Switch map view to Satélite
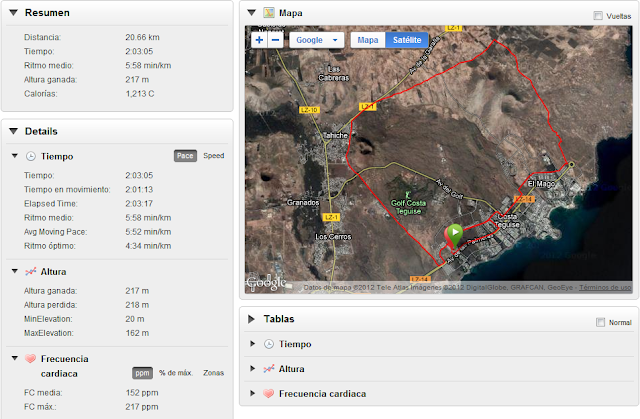The width and height of the screenshot is (640, 419). tap(407, 40)
